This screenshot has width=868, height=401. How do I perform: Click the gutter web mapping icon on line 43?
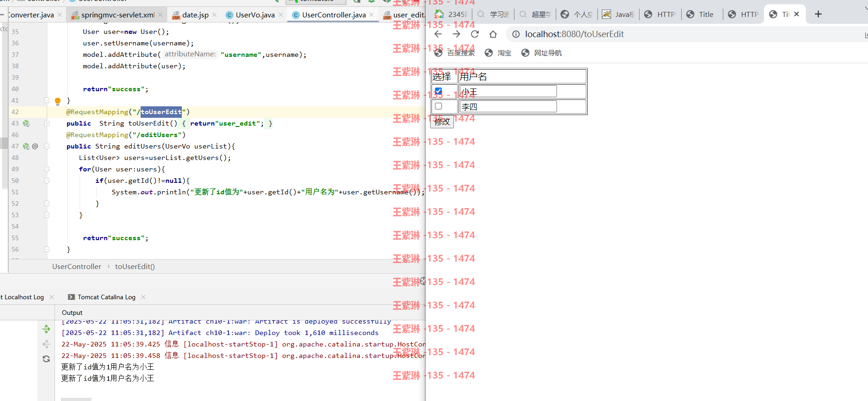(x=26, y=123)
